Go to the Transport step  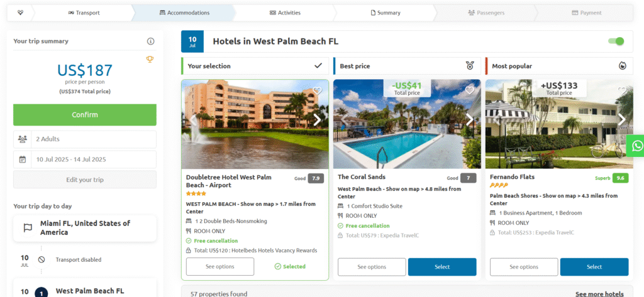(x=84, y=13)
